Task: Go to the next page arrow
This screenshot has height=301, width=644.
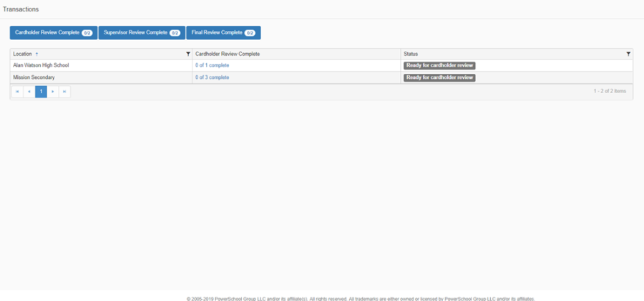Action: point(53,92)
